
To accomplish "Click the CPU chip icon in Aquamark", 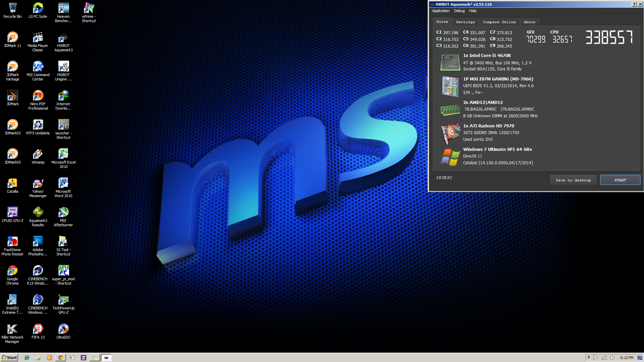I will pos(450,63).
